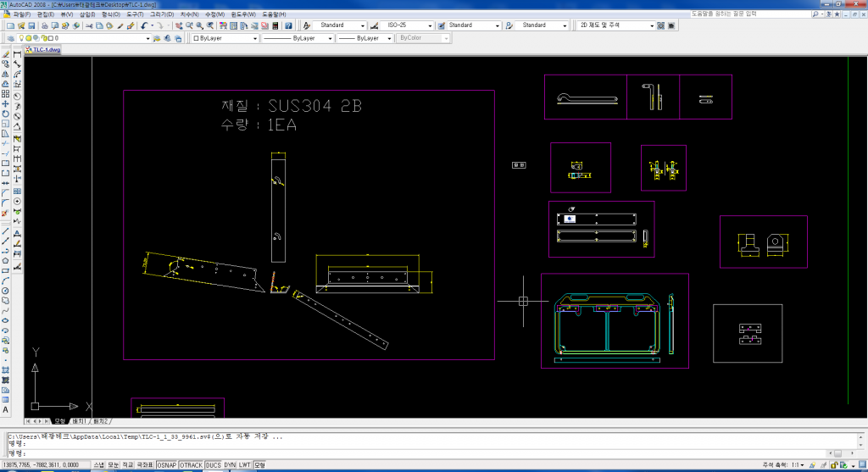Toggle DYN dynamic input
Image resolution: width=868 pixels, height=472 pixels.
click(230, 465)
